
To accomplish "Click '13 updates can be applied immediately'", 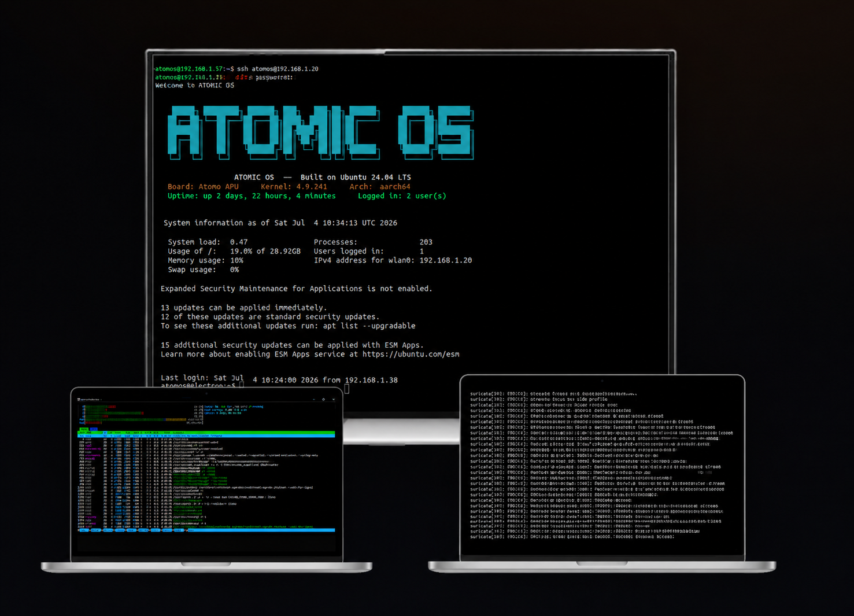I will click(x=243, y=308).
